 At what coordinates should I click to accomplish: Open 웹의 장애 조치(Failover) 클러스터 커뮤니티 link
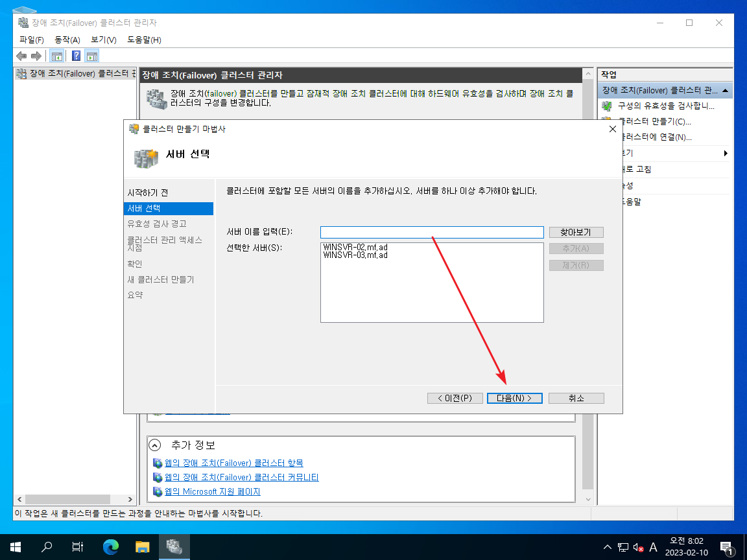241,477
